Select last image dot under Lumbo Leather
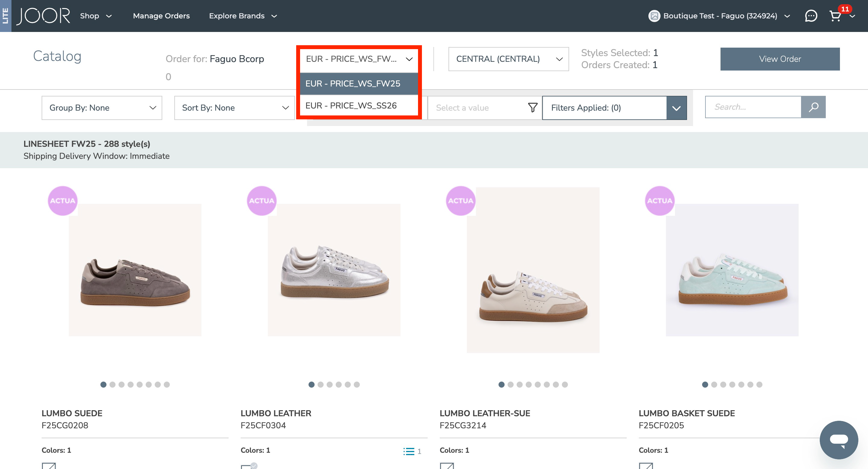Image resolution: width=868 pixels, height=469 pixels. pyautogui.click(x=357, y=385)
